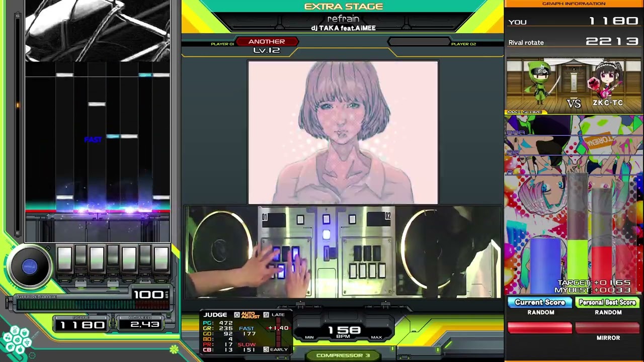Screen dimensions: 644x362
Task: Click the song title 'refrain'
Action: (x=343, y=19)
